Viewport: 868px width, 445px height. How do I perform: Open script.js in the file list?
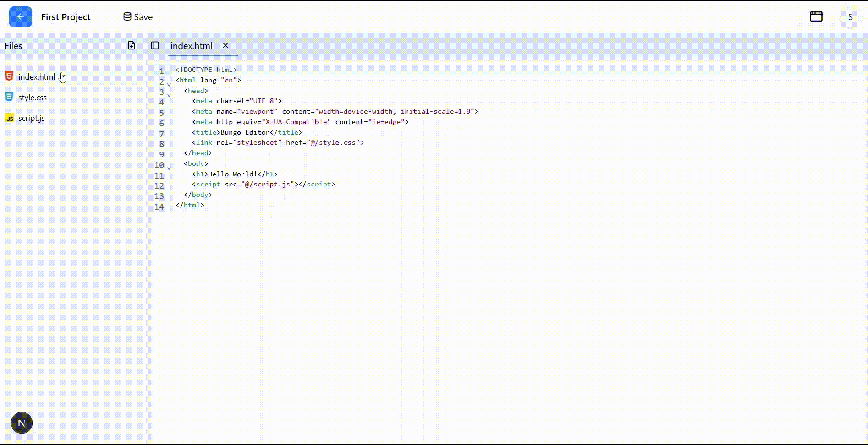32,118
